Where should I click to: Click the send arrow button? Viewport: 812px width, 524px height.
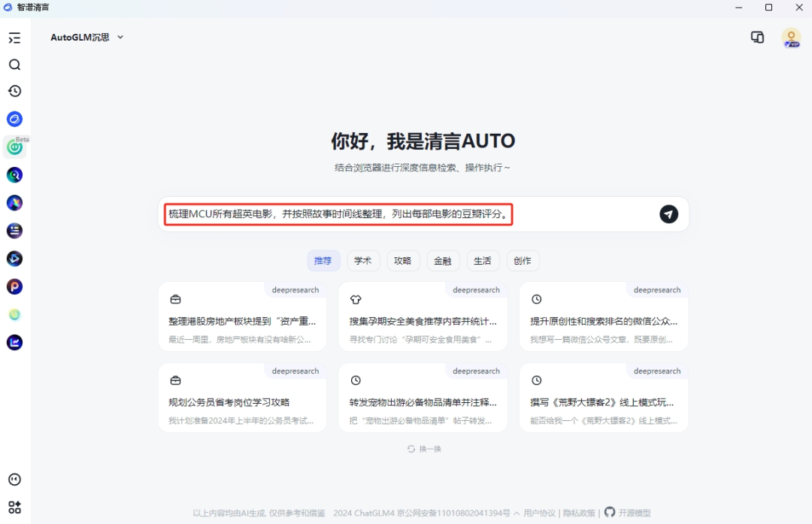pyautogui.click(x=668, y=214)
